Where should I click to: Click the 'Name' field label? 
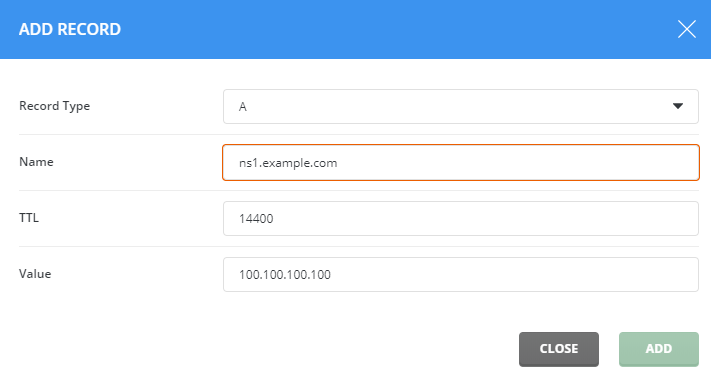36,162
